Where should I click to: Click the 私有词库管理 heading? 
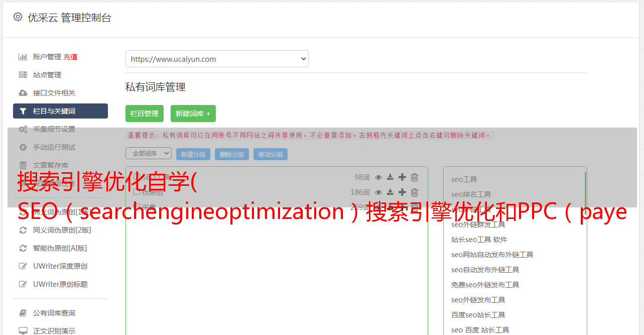[156, 87]
